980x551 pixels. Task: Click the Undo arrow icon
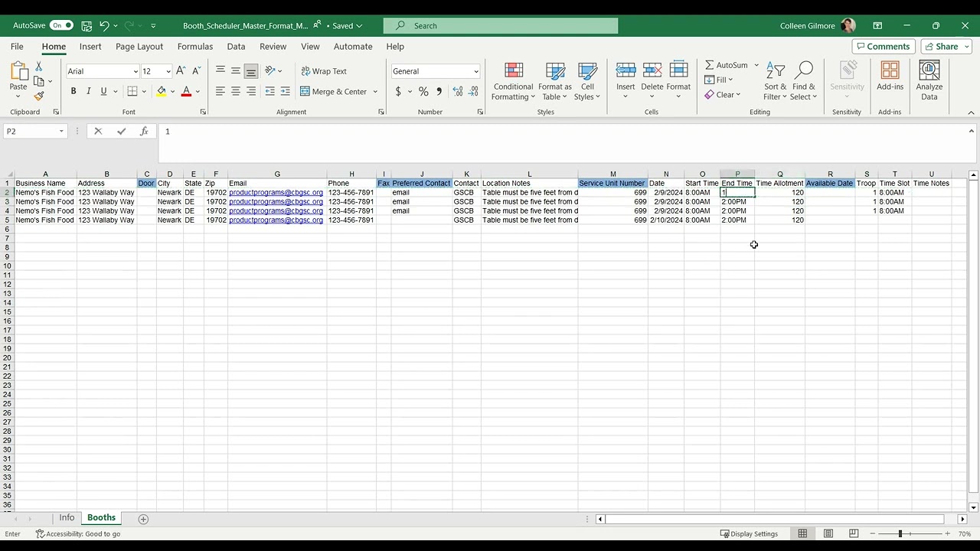(104, 25)
